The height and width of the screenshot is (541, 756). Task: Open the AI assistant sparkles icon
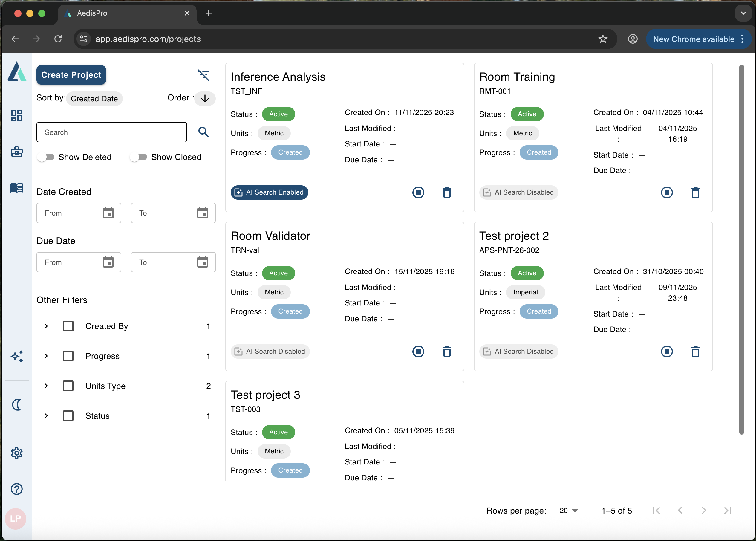point(16,356)
